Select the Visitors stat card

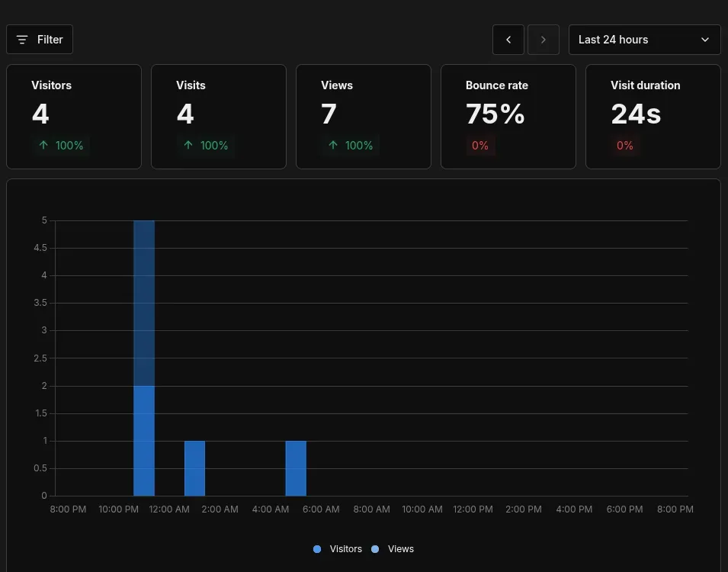coord(73,116)
